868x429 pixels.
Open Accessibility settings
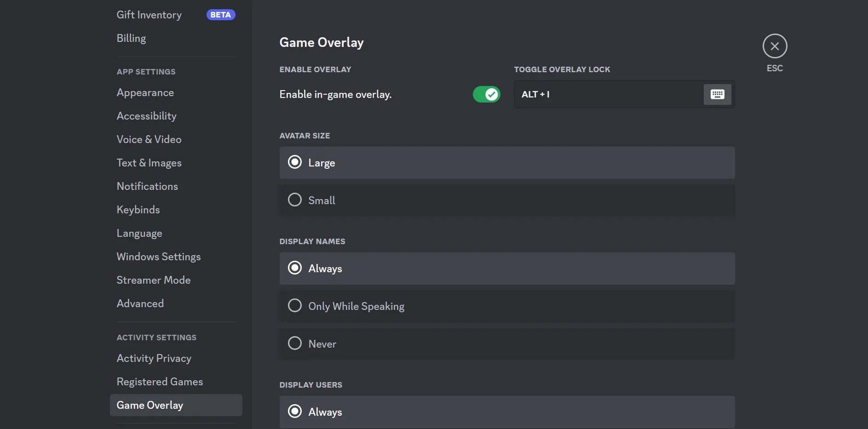[146, 116]
